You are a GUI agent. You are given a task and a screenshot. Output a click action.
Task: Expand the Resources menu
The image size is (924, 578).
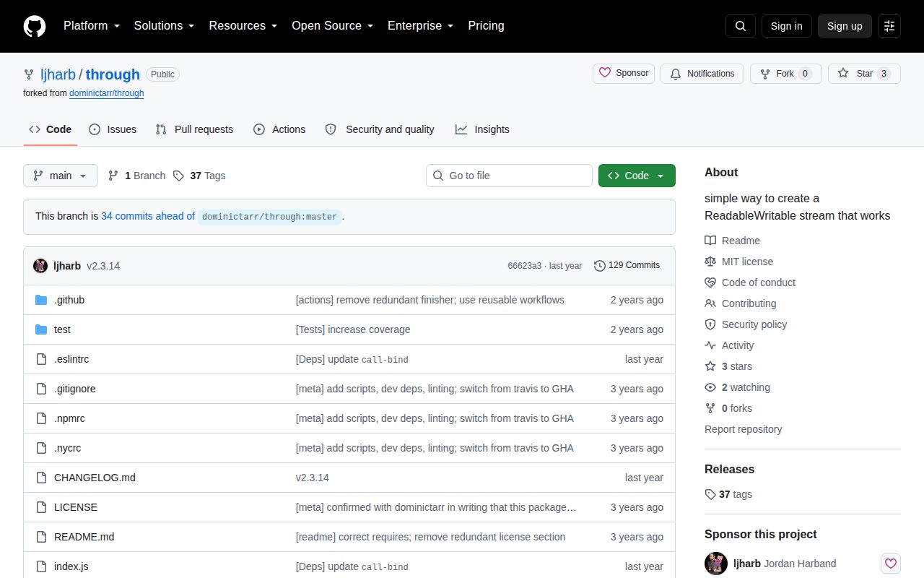pos(243,26)
